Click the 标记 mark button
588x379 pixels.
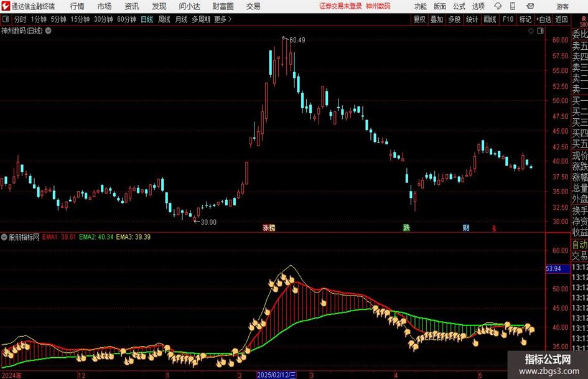(525, 19)
